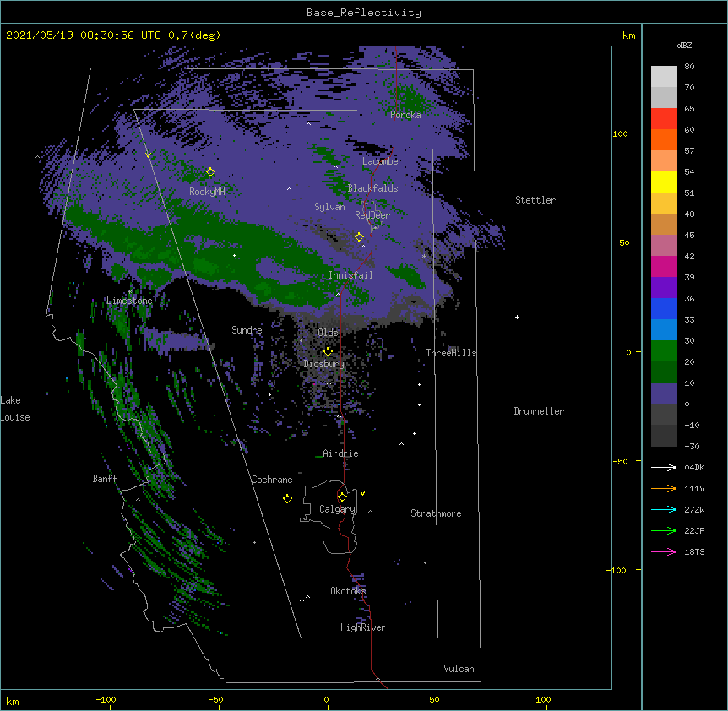Click the yellow diamond marker between Olds and Didsbury
728x711 pixels.
328,351
